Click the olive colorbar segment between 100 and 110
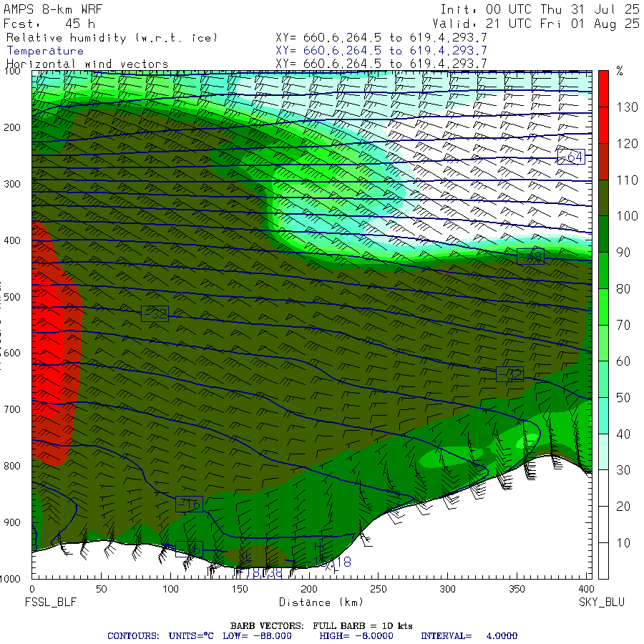Viewport: 644px width, 644px height. click(603, 198)
